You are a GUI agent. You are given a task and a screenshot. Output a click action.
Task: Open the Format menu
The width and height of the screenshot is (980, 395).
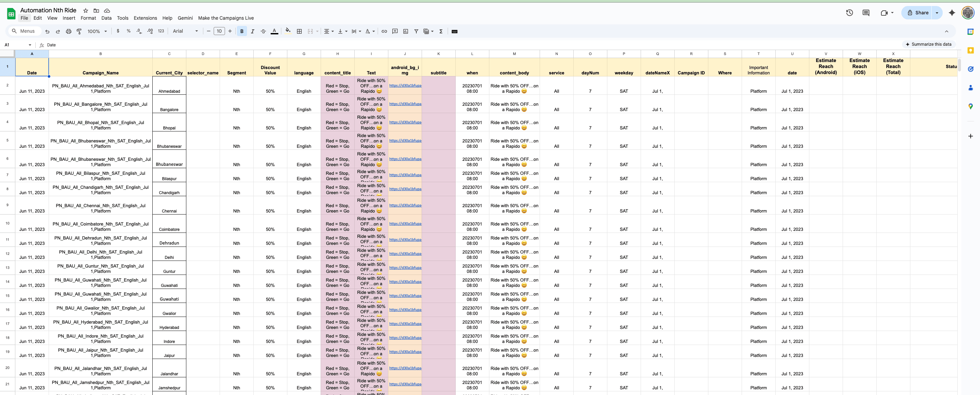(88, 18)
